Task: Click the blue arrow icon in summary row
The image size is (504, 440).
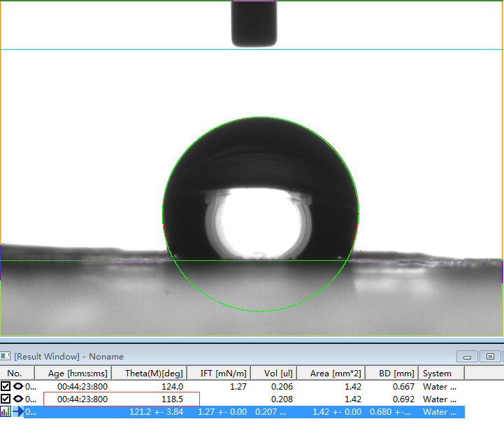Action: pyautogui.click(x=18, y=412)
